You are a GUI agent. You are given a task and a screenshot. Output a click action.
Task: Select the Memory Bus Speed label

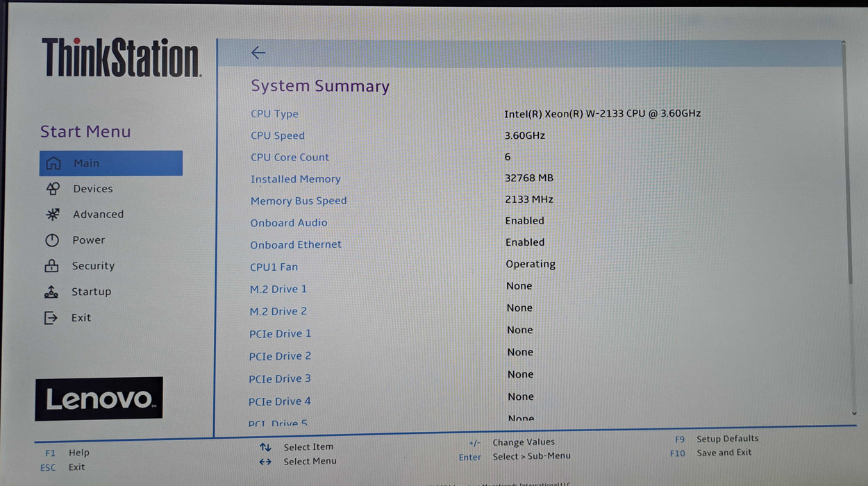299,201
